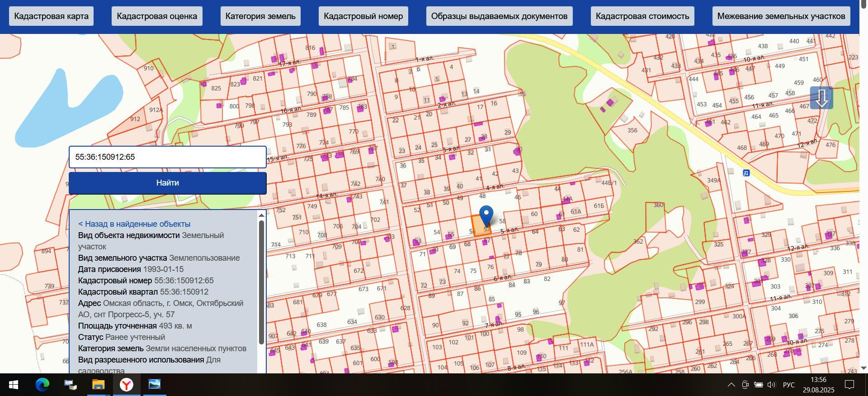Go back via Назад в найденные объекты
This screenshot has width=868, height=396.
[134, 224]
